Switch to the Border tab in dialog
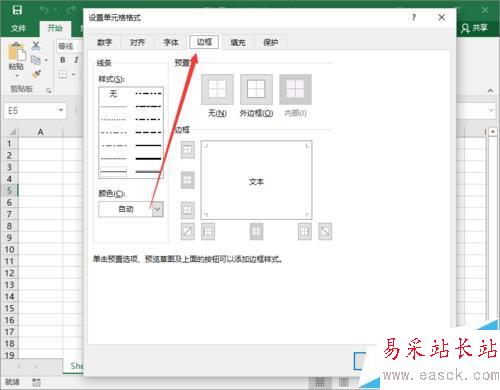 coord(204,42)
